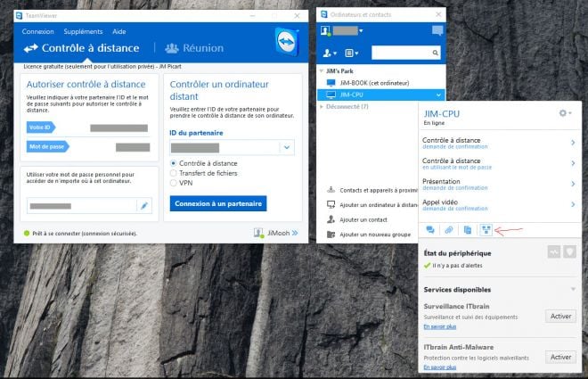Open Contacts et appareils à proximité
The width and height of the screenshot is (588, 379).
(372, 190)
